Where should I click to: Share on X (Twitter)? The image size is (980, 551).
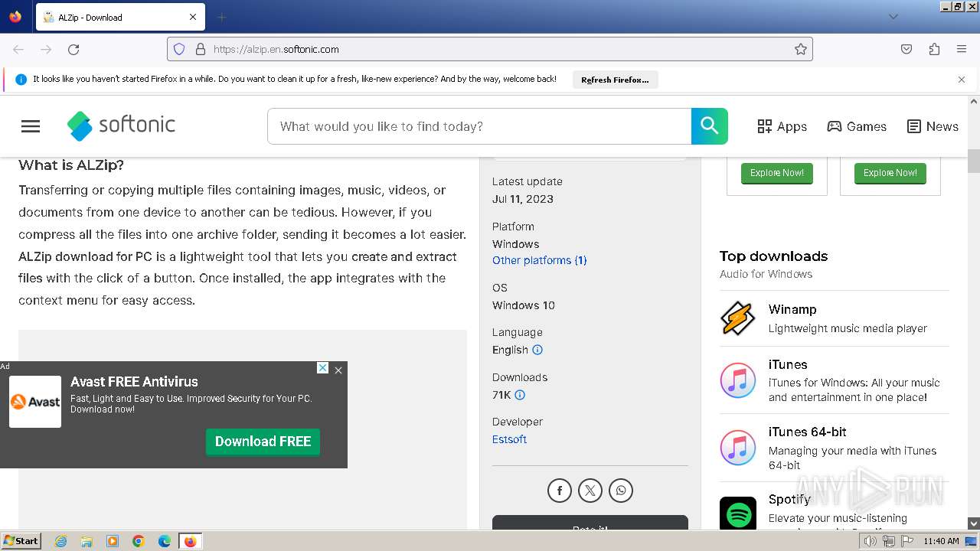590,491
